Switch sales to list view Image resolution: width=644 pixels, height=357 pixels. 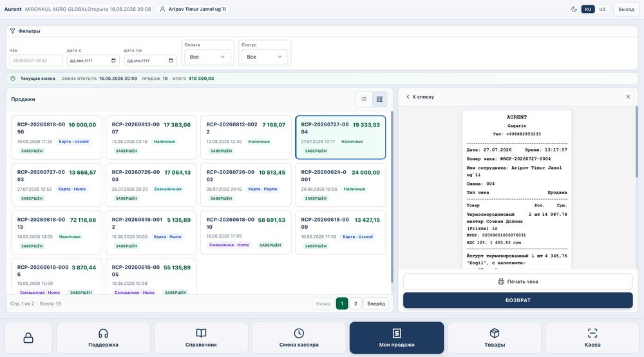pyautogui.click(x=363, y=99)
